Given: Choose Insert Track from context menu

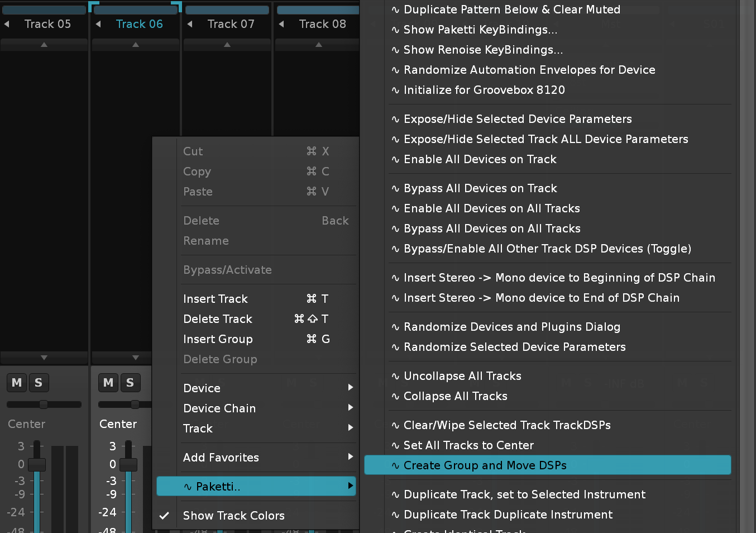Looking at the screenshot, I should tap(216, 299).
